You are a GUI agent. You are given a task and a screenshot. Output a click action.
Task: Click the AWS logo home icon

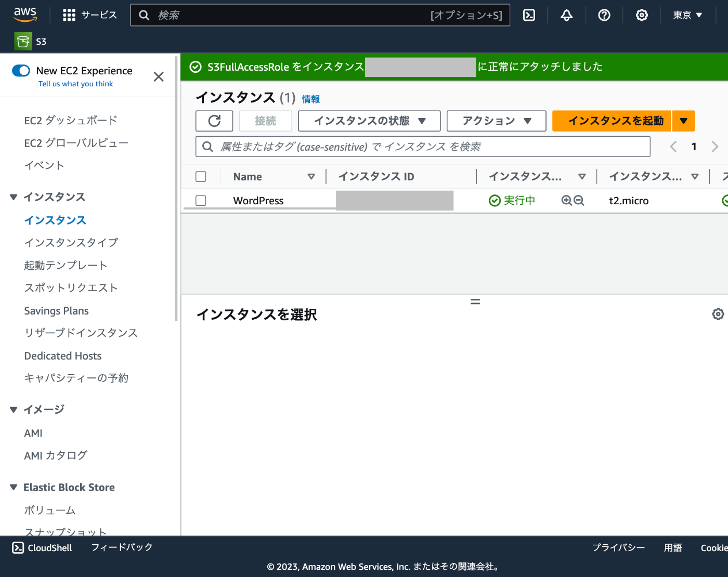(x=25, y=15)
